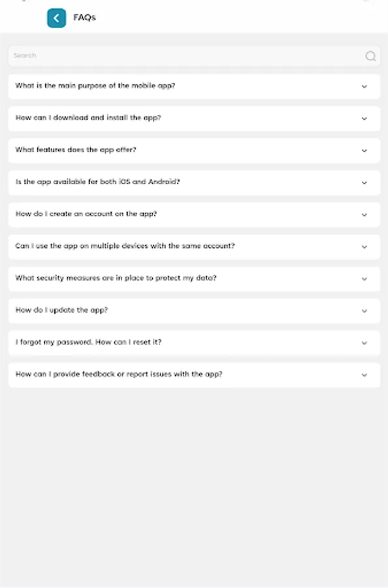Click the chevron on the update app FAQ
The width and height of the screenshot is (388, 588).
pyautogui.click(x=364, y=310)
